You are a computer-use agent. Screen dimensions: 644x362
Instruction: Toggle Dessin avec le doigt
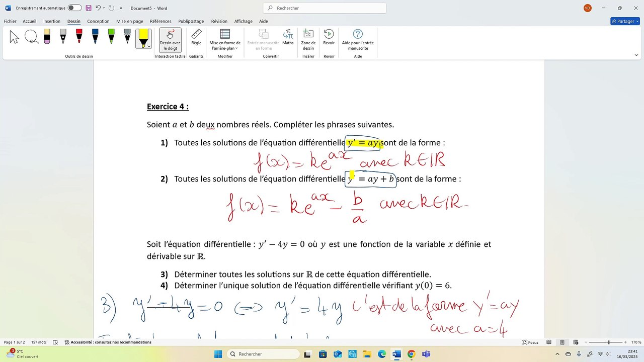point(170,40)
